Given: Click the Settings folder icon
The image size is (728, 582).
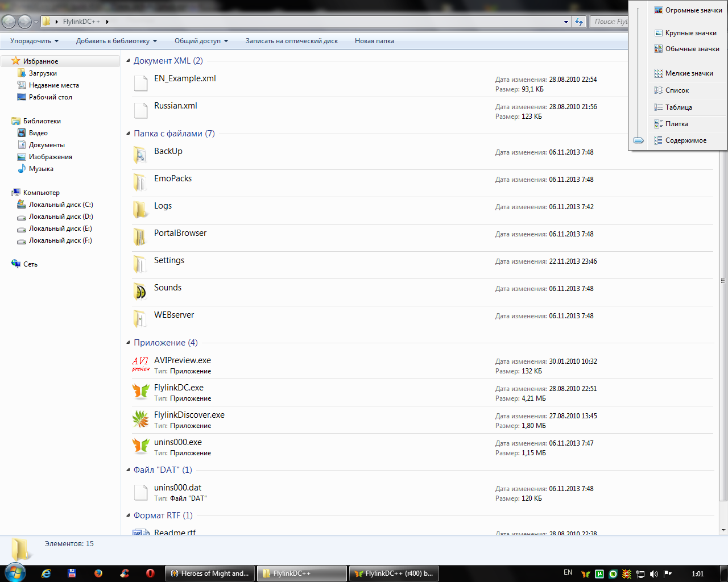Looking at the screenshot, I should [x=140, y=264].
